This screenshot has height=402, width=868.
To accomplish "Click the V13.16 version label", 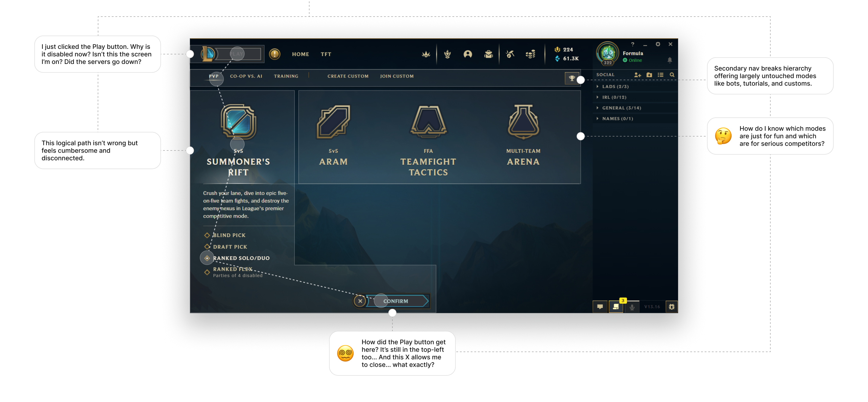I will pyautogui.click(x=652, y=307).
